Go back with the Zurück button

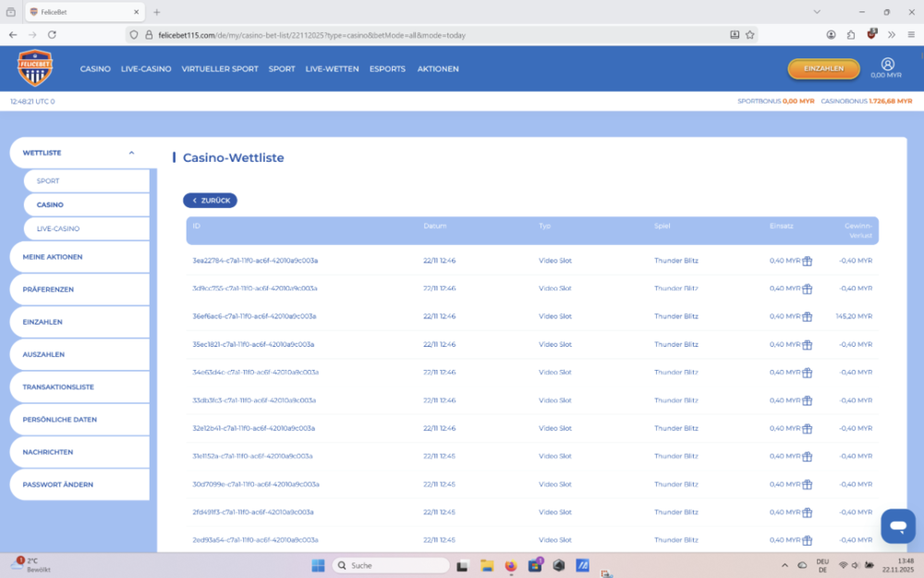click(x=211, y=201)
